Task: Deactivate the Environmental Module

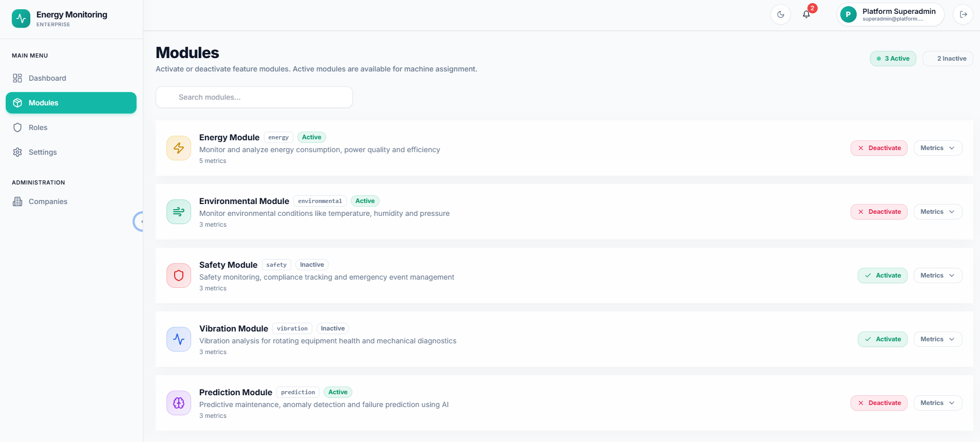Action: [879, 212]
